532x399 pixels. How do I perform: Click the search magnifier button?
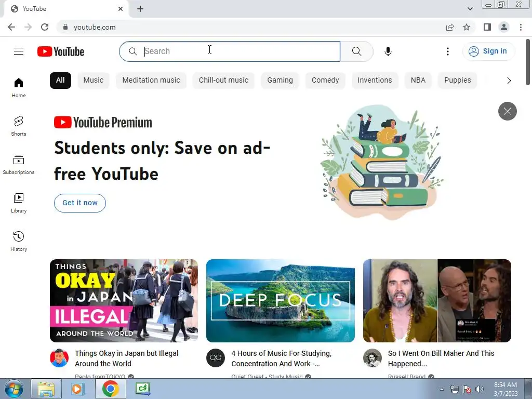point(356,51)
